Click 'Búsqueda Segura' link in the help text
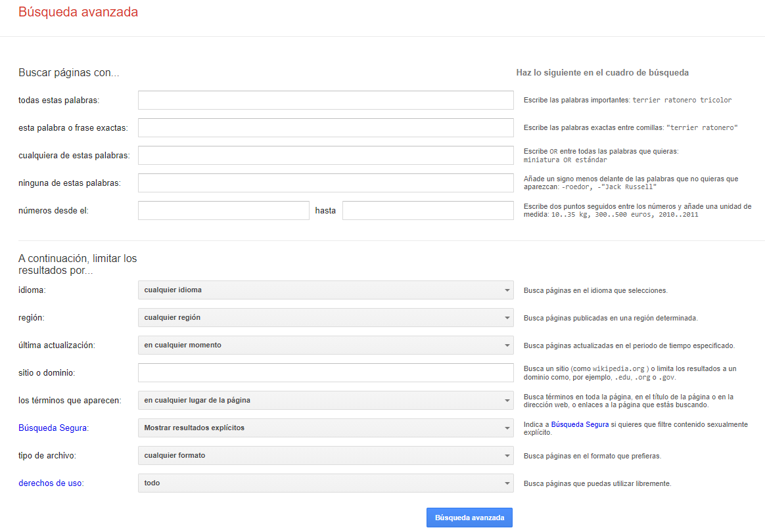Screen dimensions: 765x532 578,425
